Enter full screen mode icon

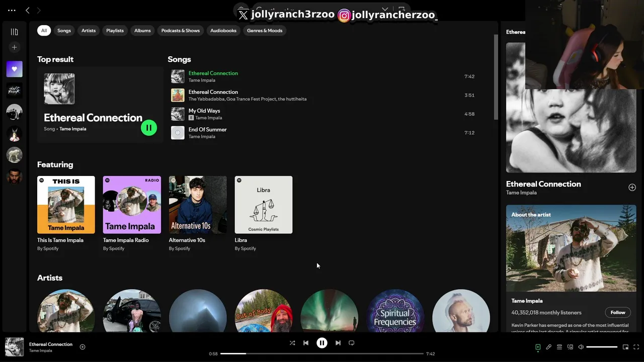coord(636,347)
